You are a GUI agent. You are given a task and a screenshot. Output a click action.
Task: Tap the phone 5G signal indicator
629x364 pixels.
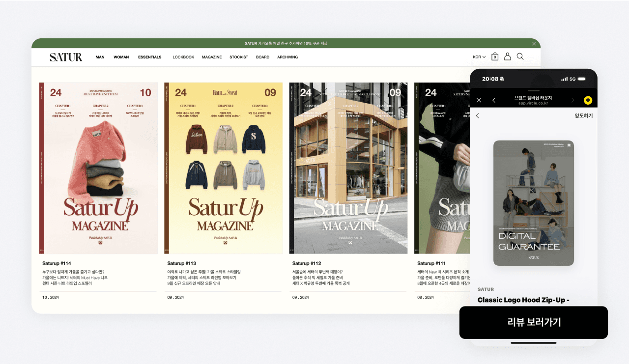pos(572,79)
